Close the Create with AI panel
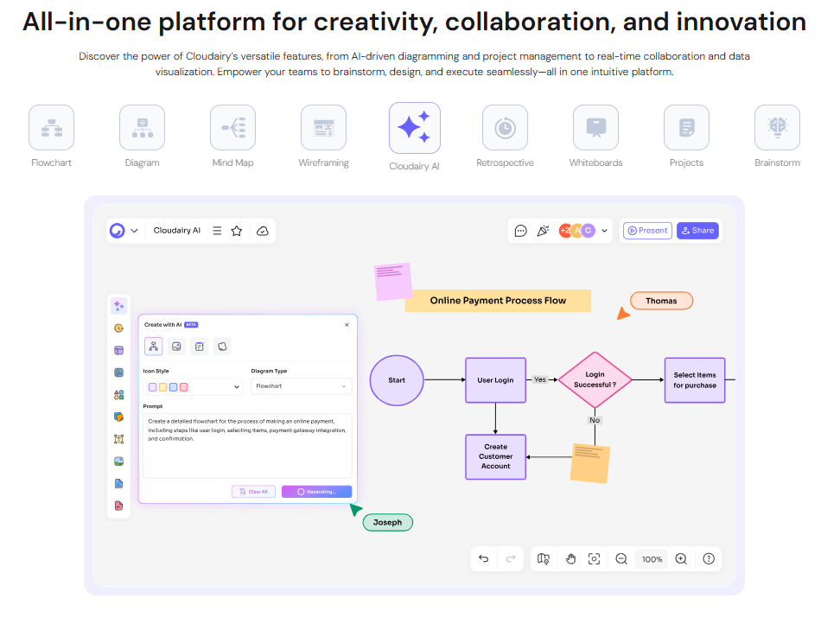840x637 pixels. tap(347, 325)
